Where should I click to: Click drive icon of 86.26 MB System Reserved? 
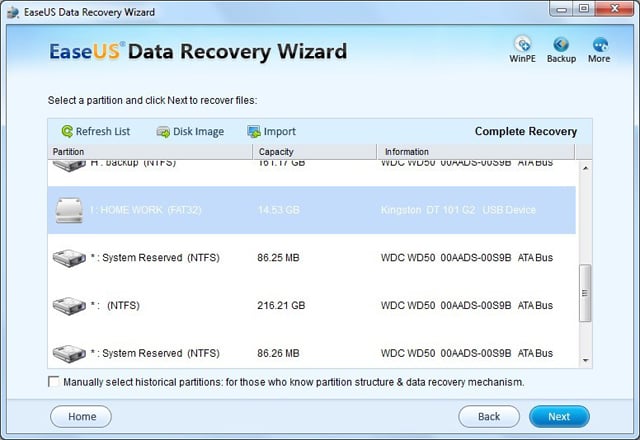point(69,353)
